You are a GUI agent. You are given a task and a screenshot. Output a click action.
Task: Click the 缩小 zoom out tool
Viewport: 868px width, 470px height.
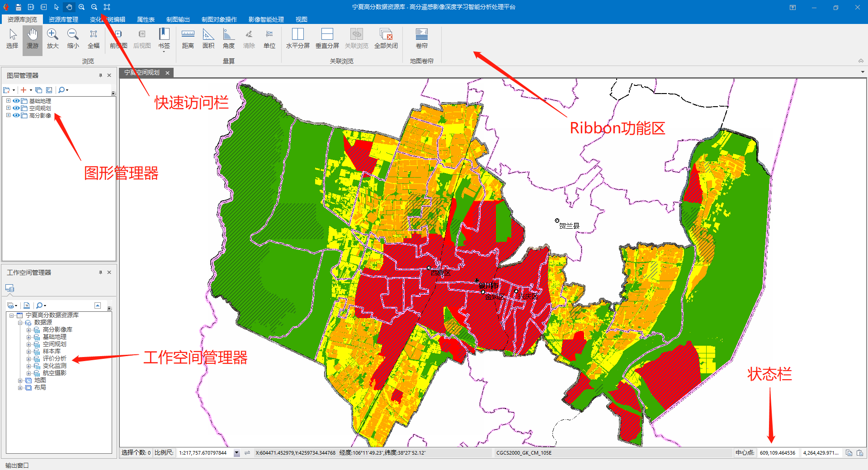click(x=73, y=39)
